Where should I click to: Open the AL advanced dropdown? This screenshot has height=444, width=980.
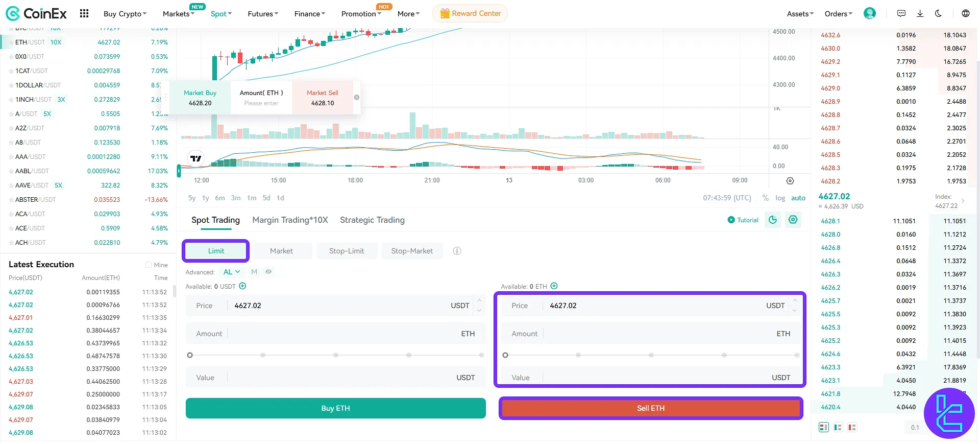[x=232, y=272]
